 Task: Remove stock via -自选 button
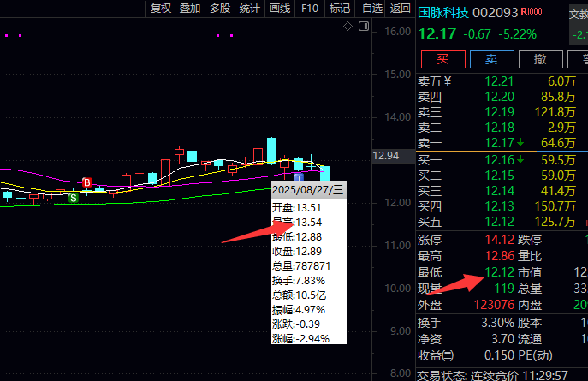pos(370,9)
